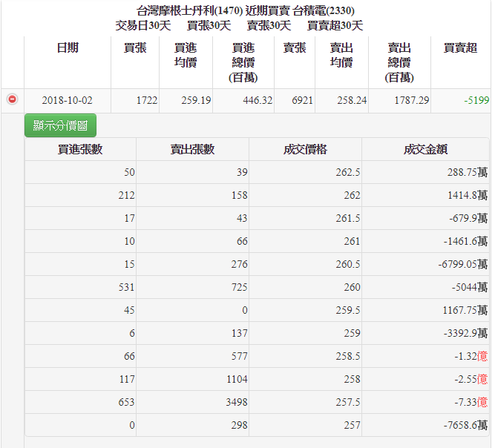Select the 2018-10-02 date cell

[x=68, y=100]
